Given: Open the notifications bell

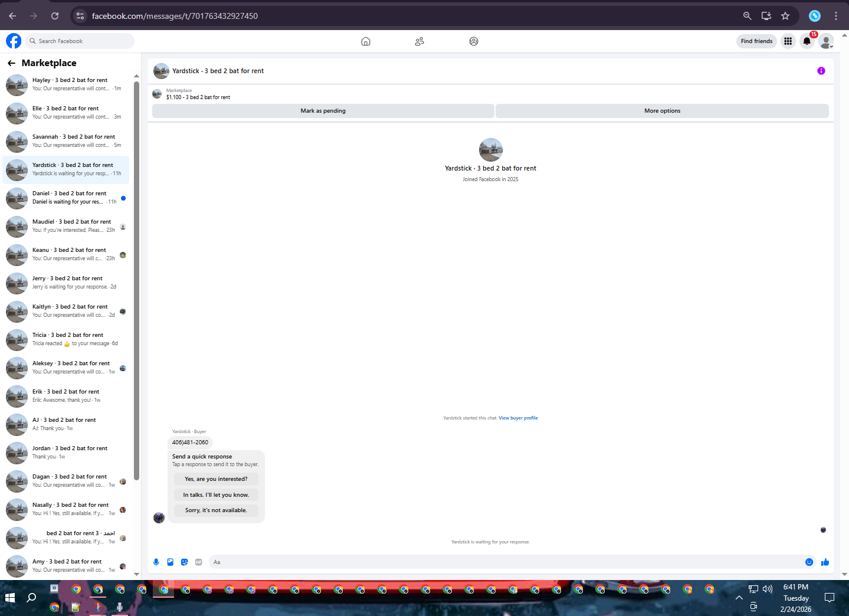Looking at the screenshot, I should pyautogui.click(x=807, y=41).
